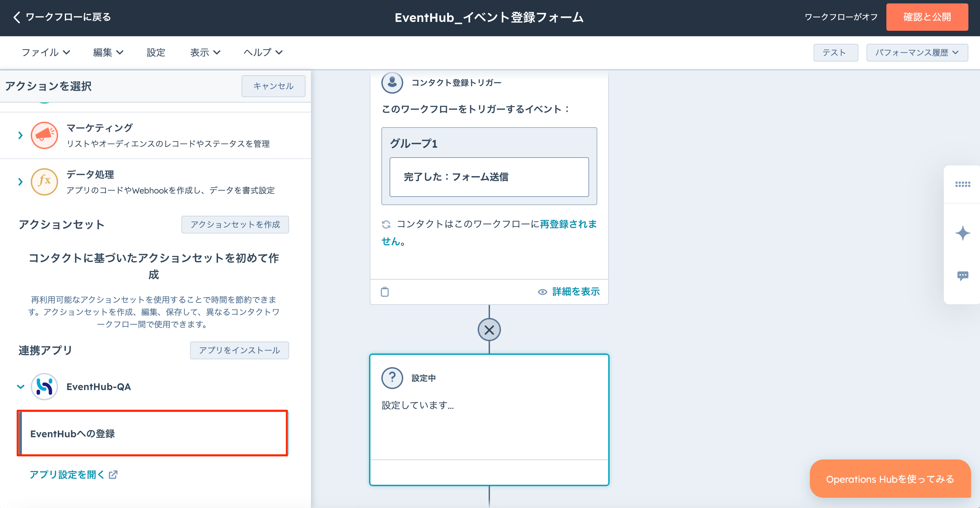Click the question mark icon in 設定中 card
980x508 pixels.
tap(392, 378)
